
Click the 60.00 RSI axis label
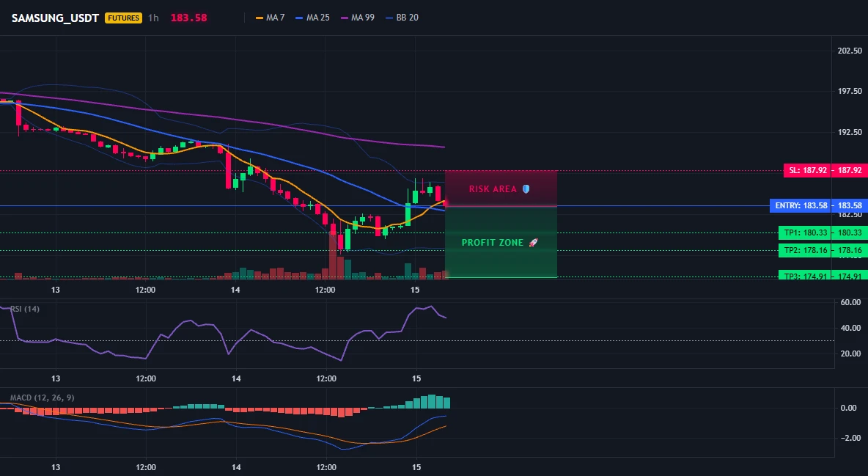point(850,303)
